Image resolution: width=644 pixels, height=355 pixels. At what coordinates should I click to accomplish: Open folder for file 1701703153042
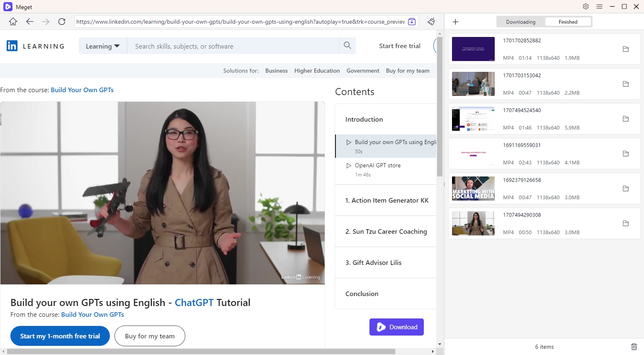coord(626,84)
